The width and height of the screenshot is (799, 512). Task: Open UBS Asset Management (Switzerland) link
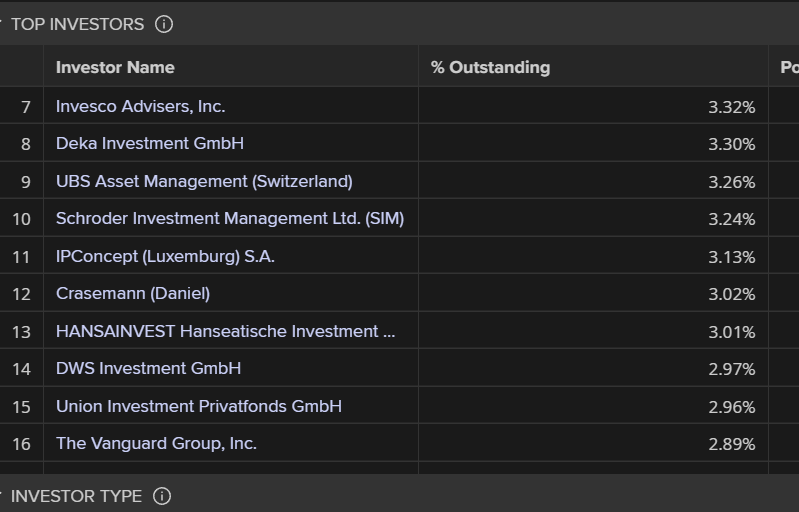(x=204, y=181)
